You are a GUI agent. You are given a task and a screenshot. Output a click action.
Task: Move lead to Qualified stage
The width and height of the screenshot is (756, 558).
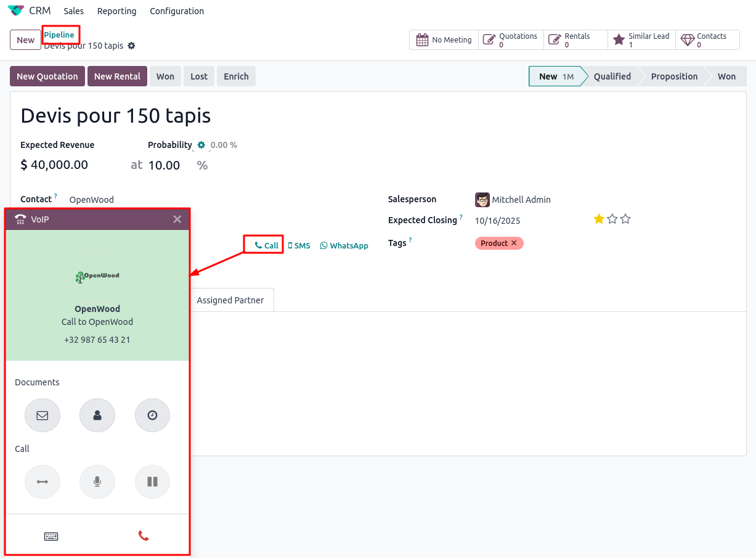[612, 76]
